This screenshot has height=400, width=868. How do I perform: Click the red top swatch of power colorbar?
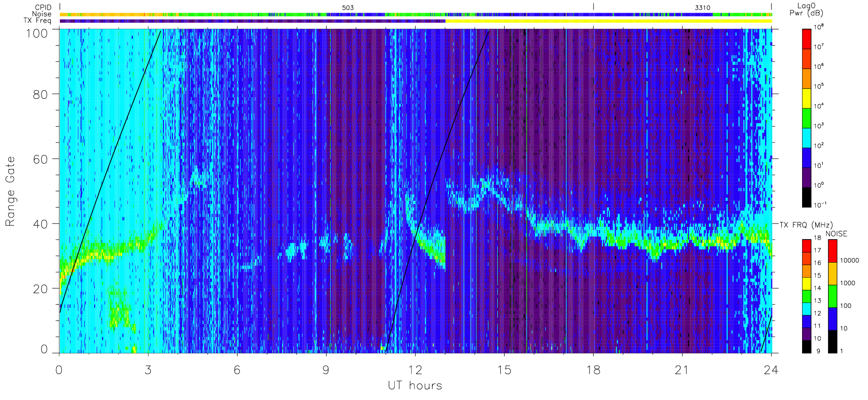click(807, 39)
